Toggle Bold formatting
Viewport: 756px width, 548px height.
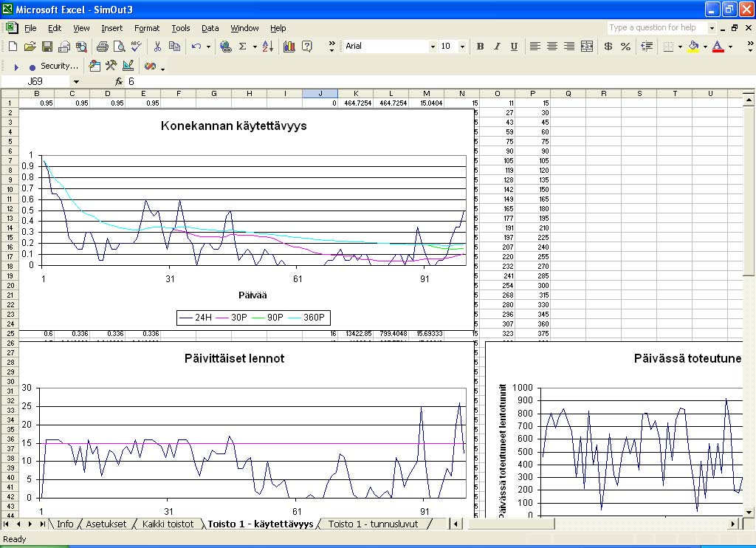click(480, 47)
